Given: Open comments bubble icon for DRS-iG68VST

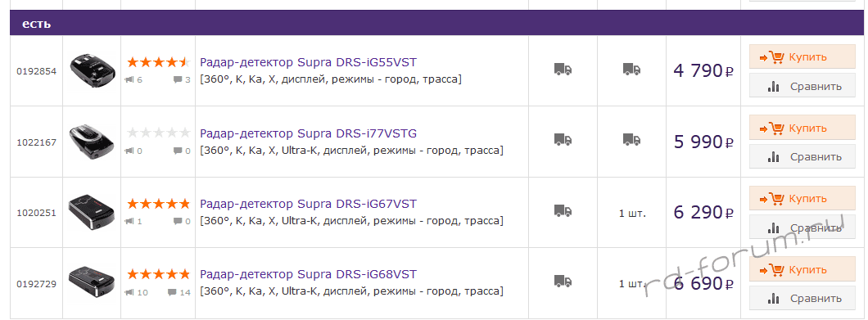Looking at the screenshot, I should (x=178, y=292).
